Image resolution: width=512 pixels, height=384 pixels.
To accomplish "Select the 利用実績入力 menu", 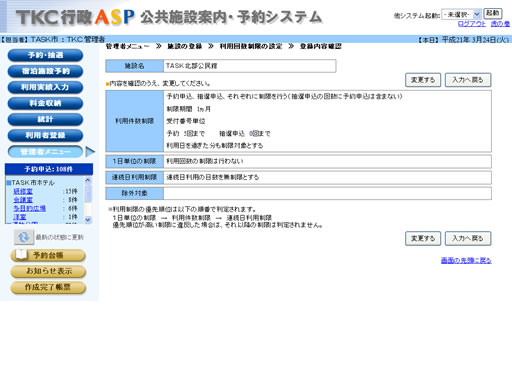I will click(x=45, y=87).
